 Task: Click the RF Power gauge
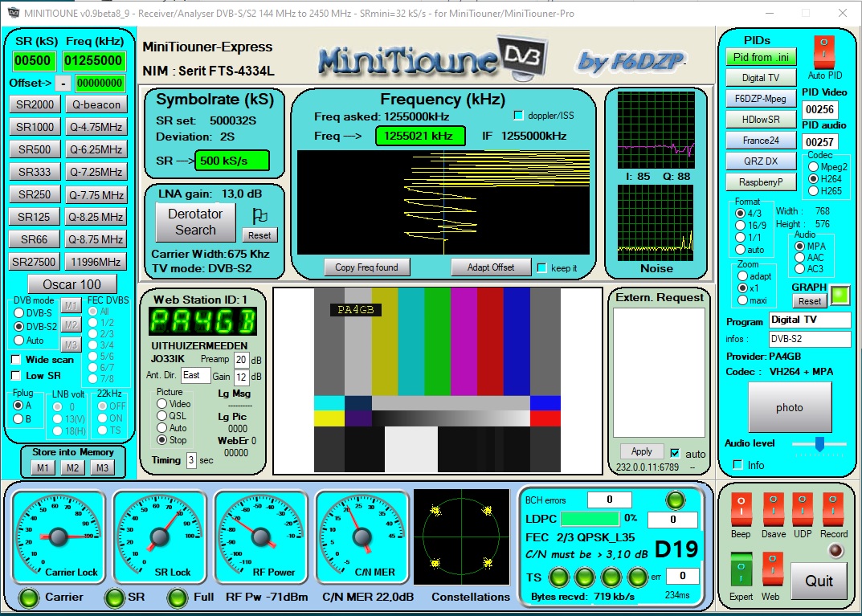[260, 536]
